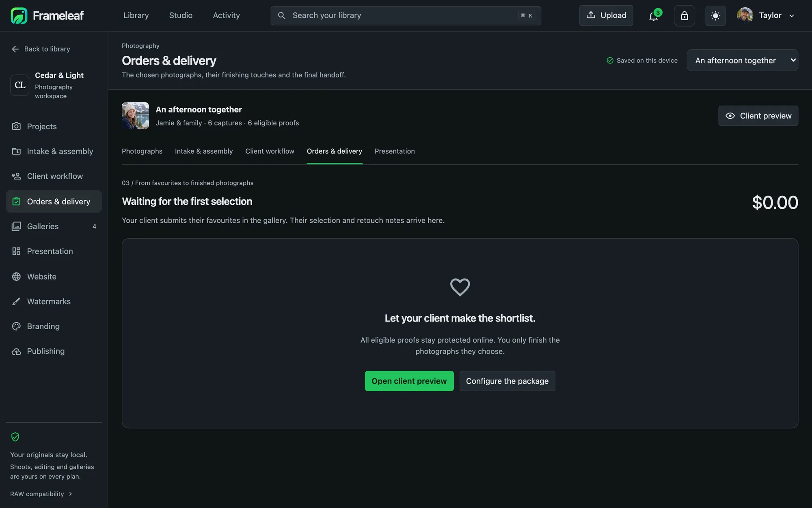This screenshot has width=812, height=508.
Task: Select the Orders & delivery tab
Action: point(335,151)
